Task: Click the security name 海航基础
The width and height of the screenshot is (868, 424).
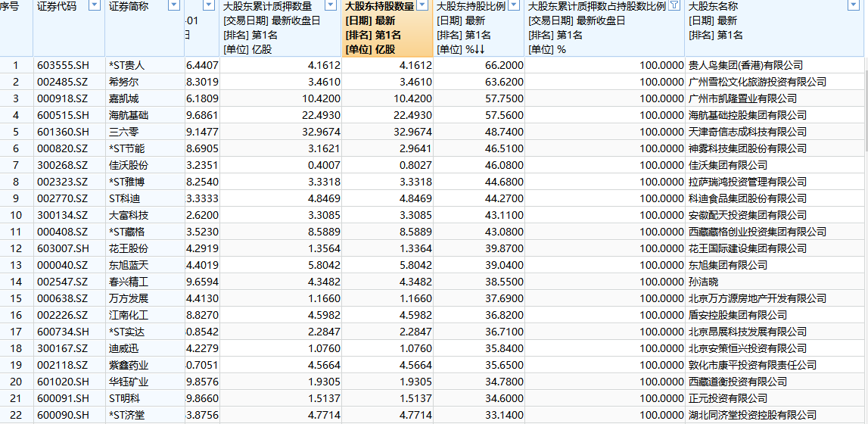Action: pos(129,115)
